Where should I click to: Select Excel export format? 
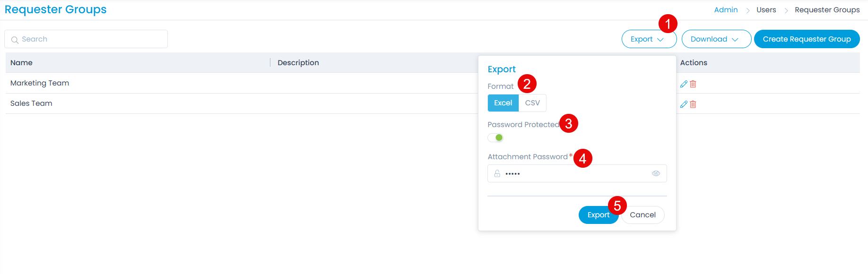[x=503, y=103]
